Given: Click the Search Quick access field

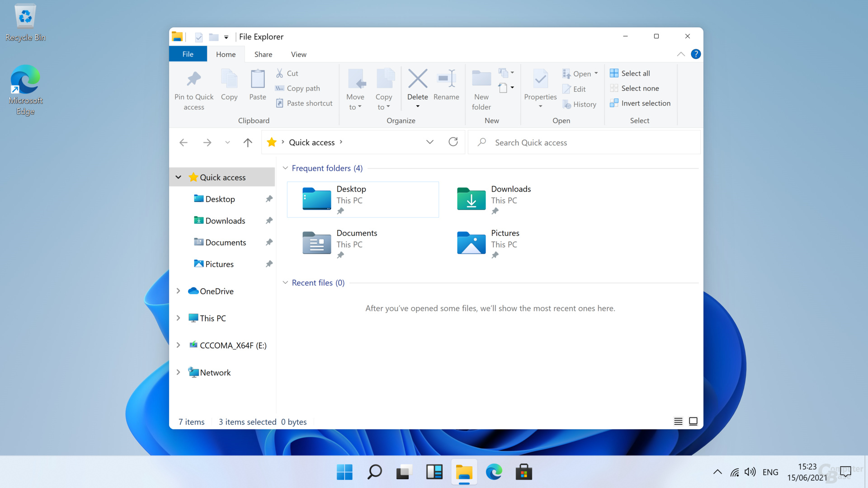Looking at the screenshot, I should [x=584, y=142].
